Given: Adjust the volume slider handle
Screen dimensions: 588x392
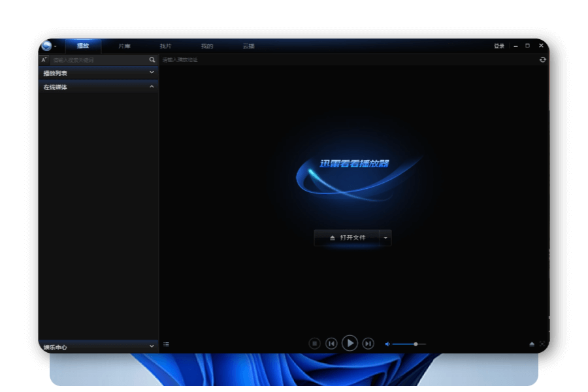Looking at the screenshot, I should (416, 344).
